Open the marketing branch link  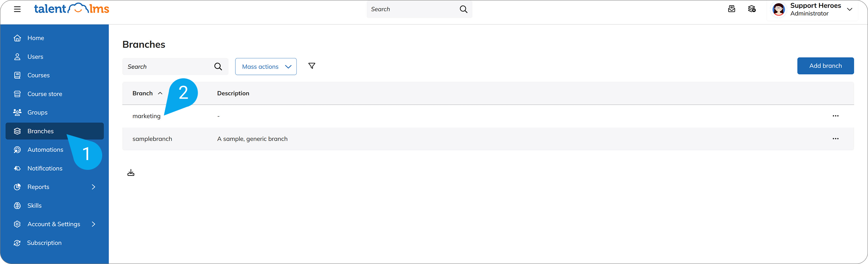pyautogui.click(x=146, y=116)
